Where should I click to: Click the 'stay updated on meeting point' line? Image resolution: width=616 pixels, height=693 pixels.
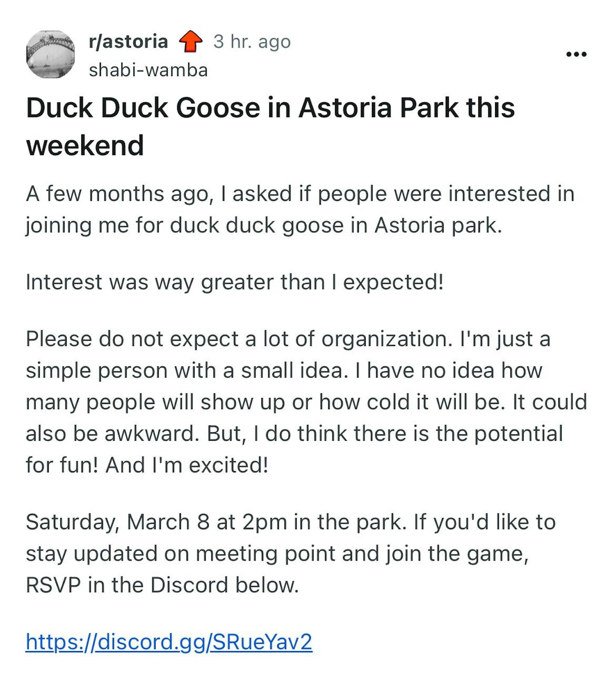pyautogui.click(x=277, y=554)
